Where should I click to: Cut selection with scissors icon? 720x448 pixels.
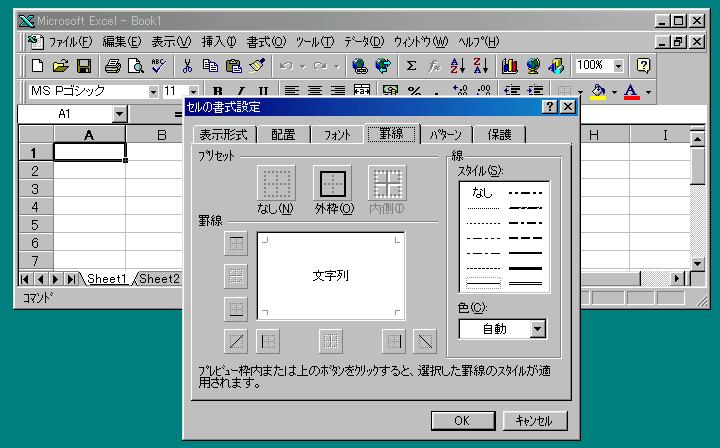tap(187, 66)
